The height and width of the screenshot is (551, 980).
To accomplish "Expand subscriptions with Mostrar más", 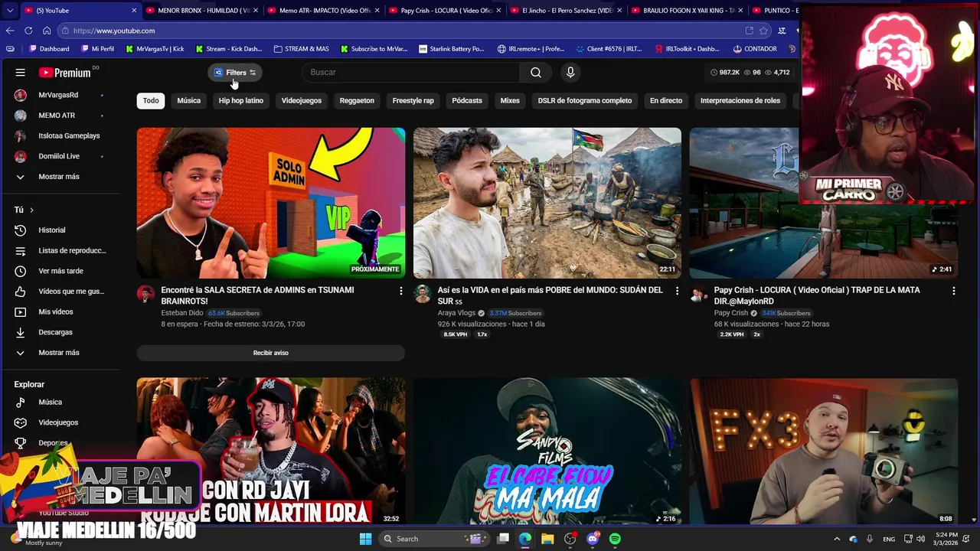I will pos(60,177).
